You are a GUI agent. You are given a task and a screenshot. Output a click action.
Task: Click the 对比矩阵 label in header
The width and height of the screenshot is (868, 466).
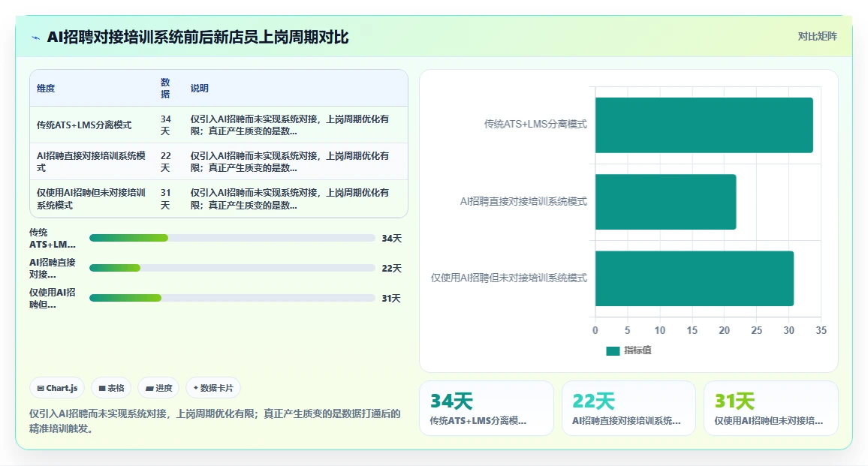tap(817, 37)
